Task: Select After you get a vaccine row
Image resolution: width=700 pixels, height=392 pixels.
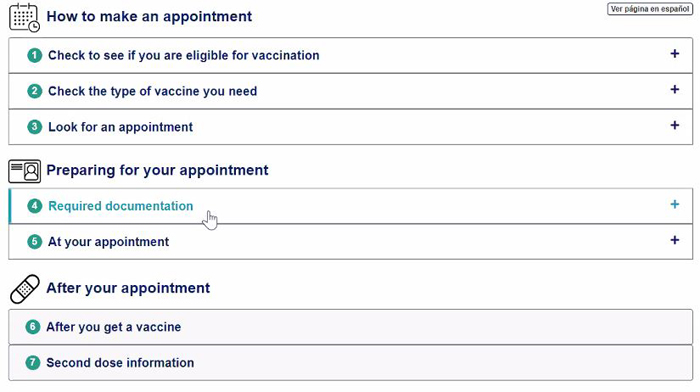Action: (350, 327)
